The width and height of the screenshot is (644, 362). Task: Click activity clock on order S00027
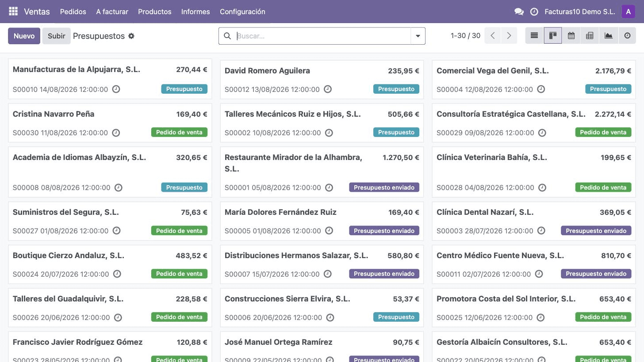tap(116, 231)
